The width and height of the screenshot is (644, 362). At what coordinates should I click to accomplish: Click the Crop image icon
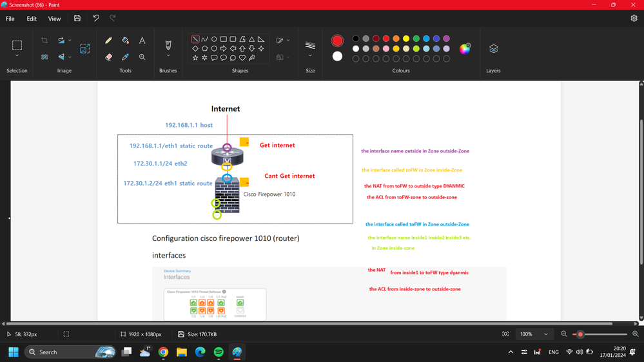[x=44, y=40]
